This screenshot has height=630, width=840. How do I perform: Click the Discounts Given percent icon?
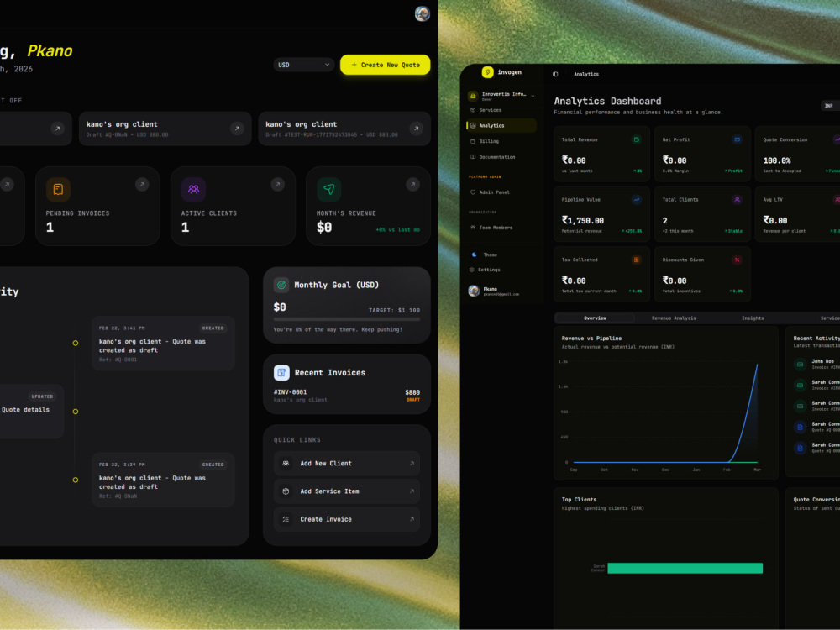tap(738, 260)
